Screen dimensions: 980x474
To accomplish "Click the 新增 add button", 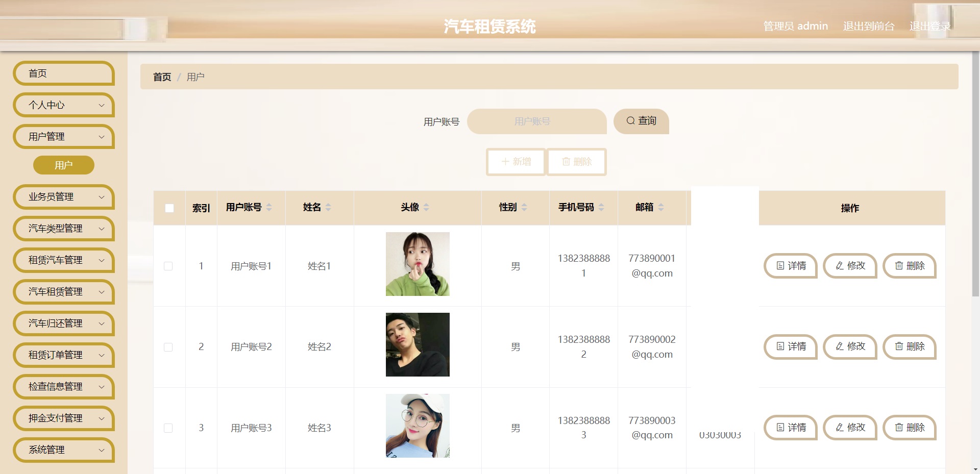I will click(x=516, y=162).
